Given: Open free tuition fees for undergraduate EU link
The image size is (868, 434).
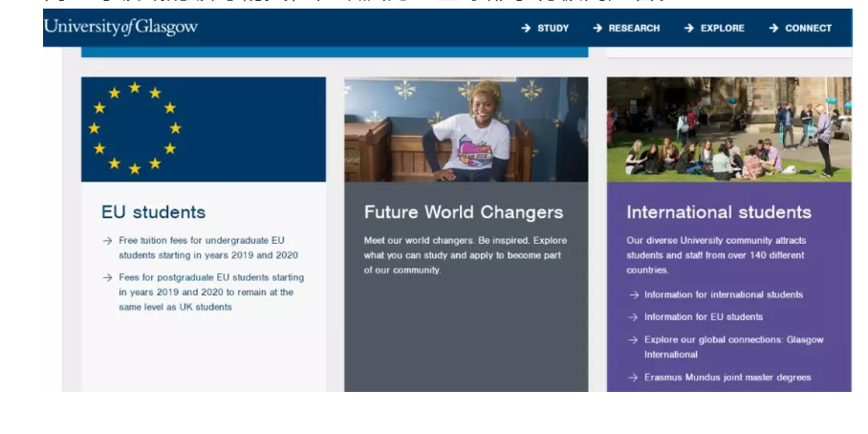Looking at the screenshot, I should click(207, 248).
